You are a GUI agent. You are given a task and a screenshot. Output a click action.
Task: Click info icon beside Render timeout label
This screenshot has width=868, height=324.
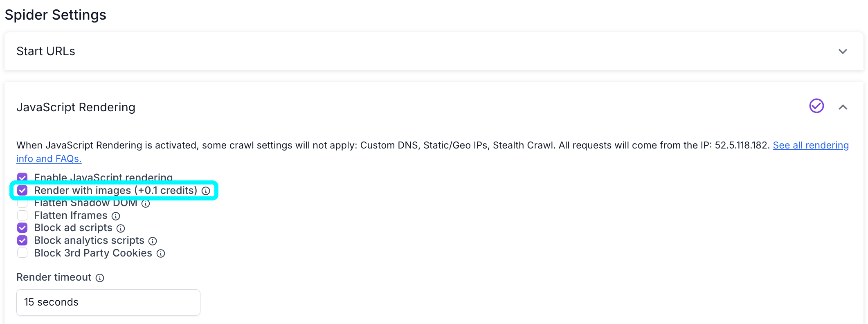coord(100,278)
